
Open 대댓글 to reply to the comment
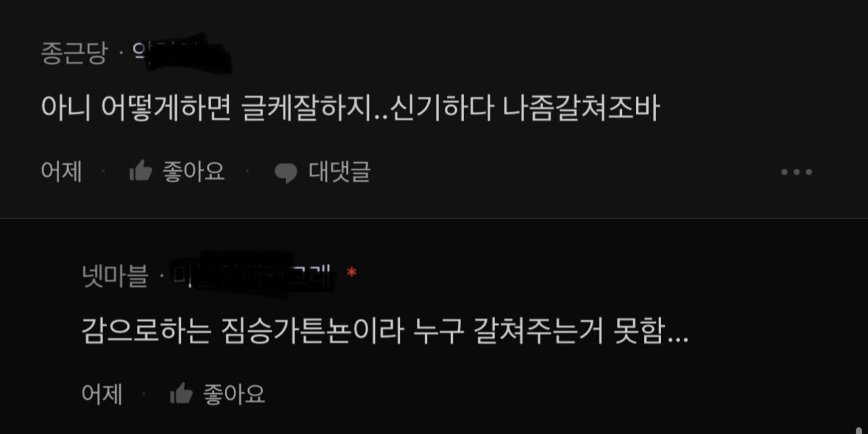click(x=340, y=172)
